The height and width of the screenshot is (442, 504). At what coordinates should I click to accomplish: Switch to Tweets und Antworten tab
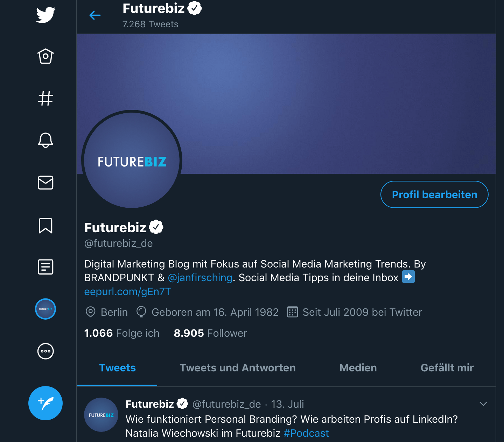coord(238,368)
